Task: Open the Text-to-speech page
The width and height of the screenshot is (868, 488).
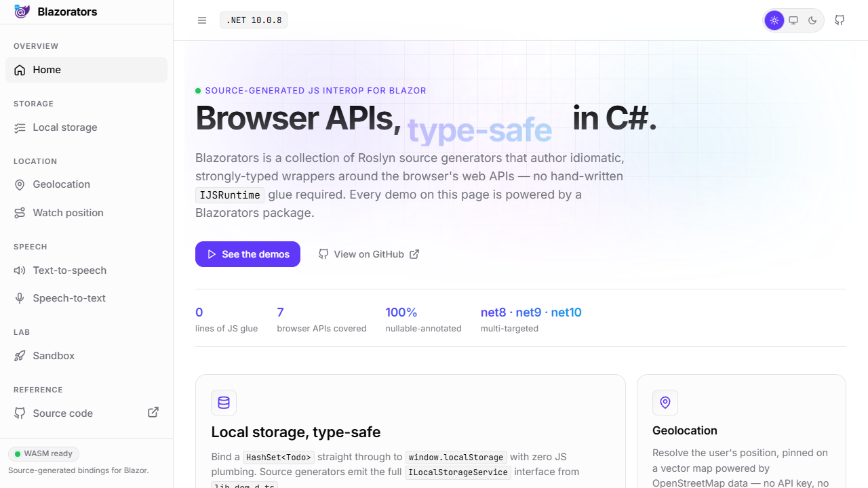Action: (x=86, y=270)
